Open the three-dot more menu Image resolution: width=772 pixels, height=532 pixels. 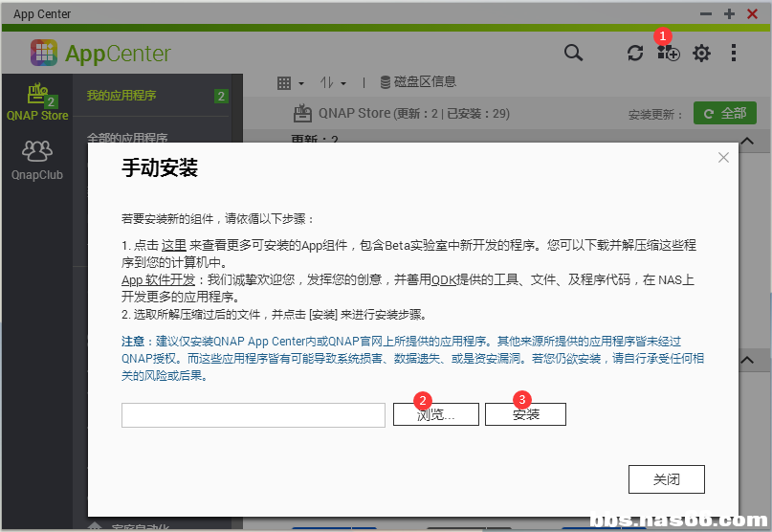click(x=734, y=53)
